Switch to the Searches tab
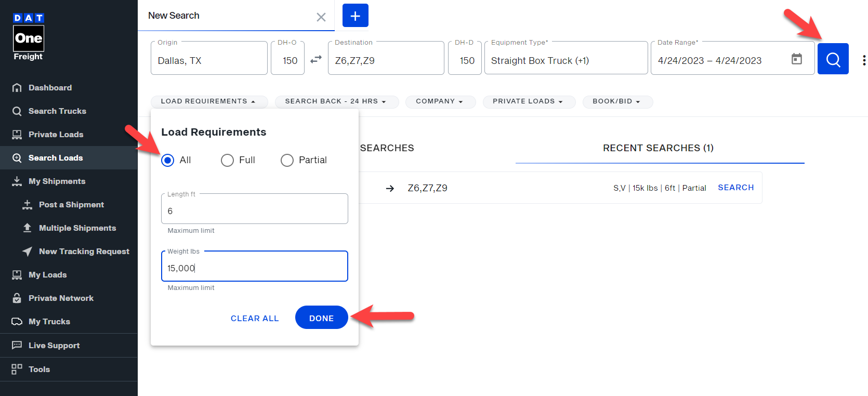This screenshot has height=396, width=868. 387,148
